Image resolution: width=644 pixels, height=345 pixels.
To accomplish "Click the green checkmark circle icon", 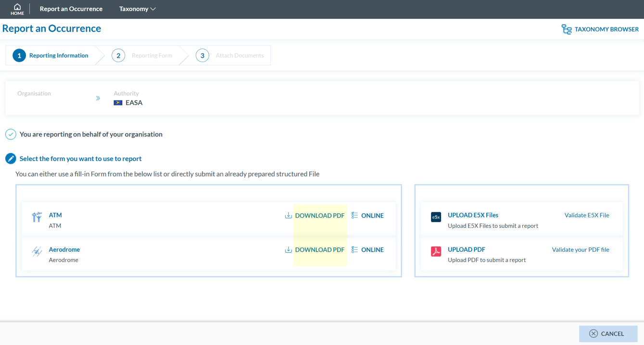I will pyautogui.click(x=11, y=135).
